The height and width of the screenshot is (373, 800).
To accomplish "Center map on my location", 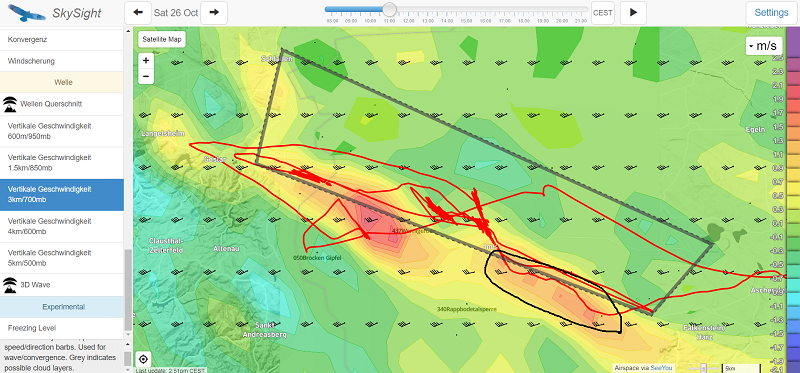I will (x=144, y=359).
